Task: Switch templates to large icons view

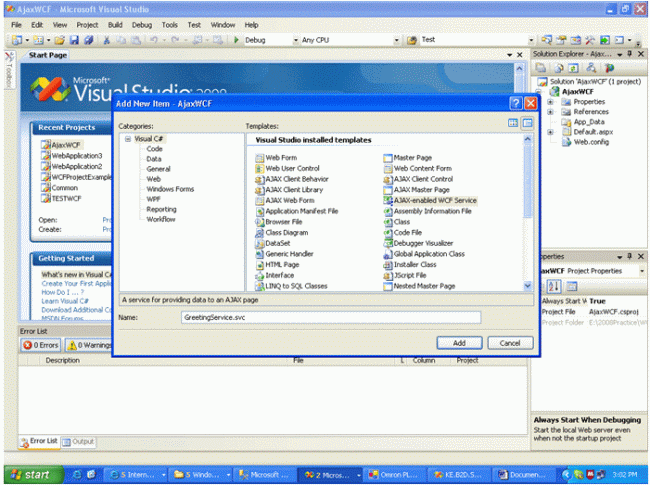Action: pos(513,123)
